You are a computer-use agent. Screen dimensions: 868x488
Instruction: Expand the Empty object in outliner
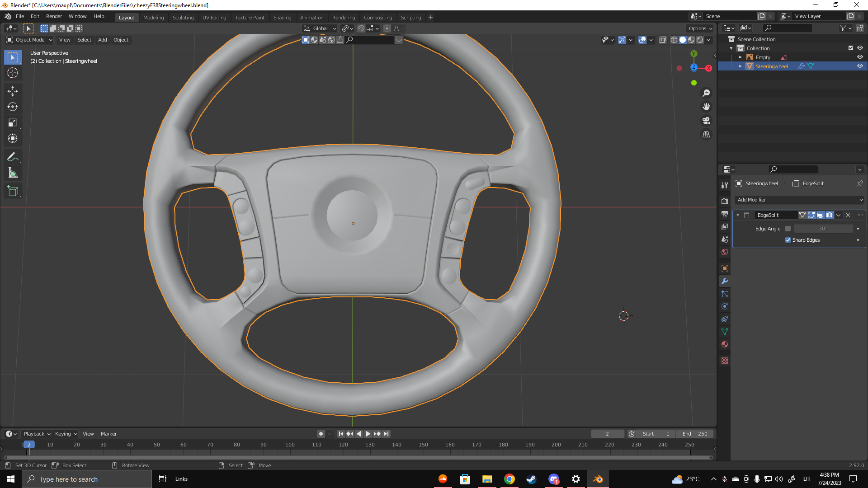coord(741,57)
